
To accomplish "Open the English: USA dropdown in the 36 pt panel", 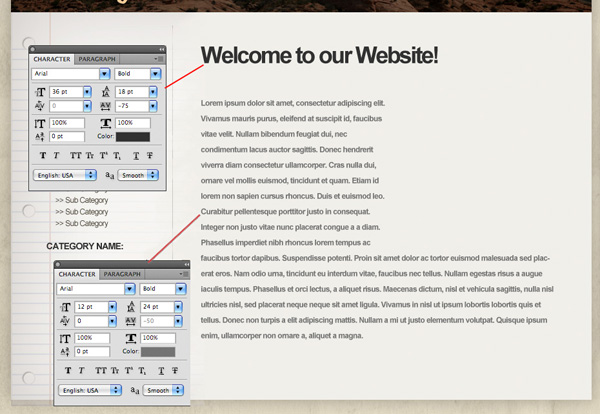I will coord(65,175).
